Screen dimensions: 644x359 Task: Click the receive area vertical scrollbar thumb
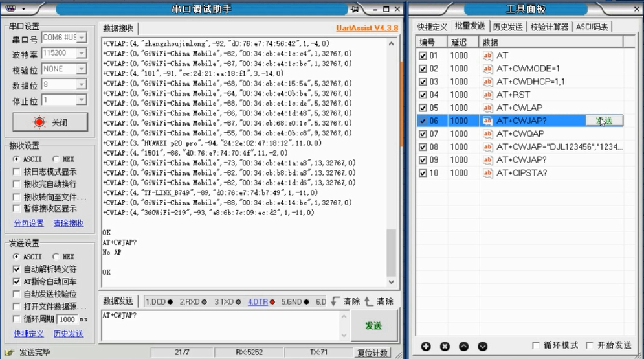pyautogui.click(x=391, y=253)
